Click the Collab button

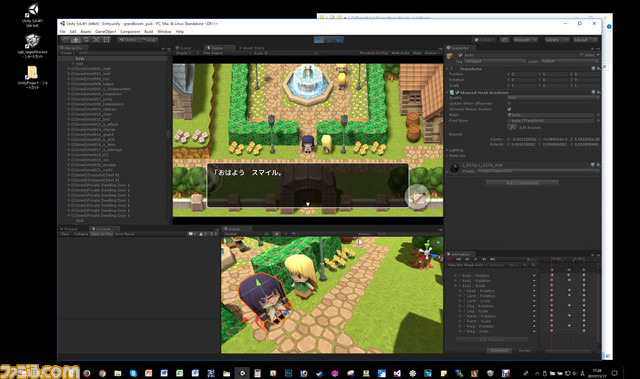tap(484, 40)
